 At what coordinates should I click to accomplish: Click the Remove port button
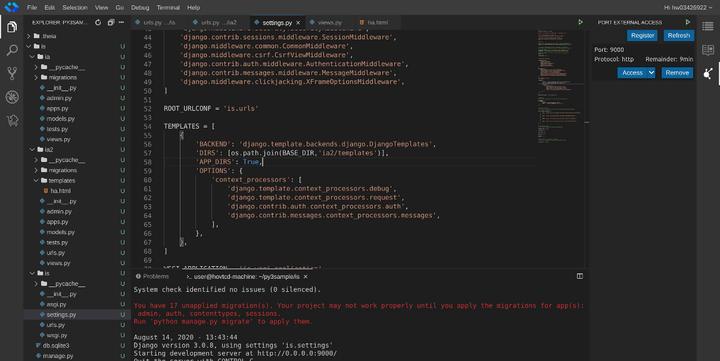coord(677,73)
